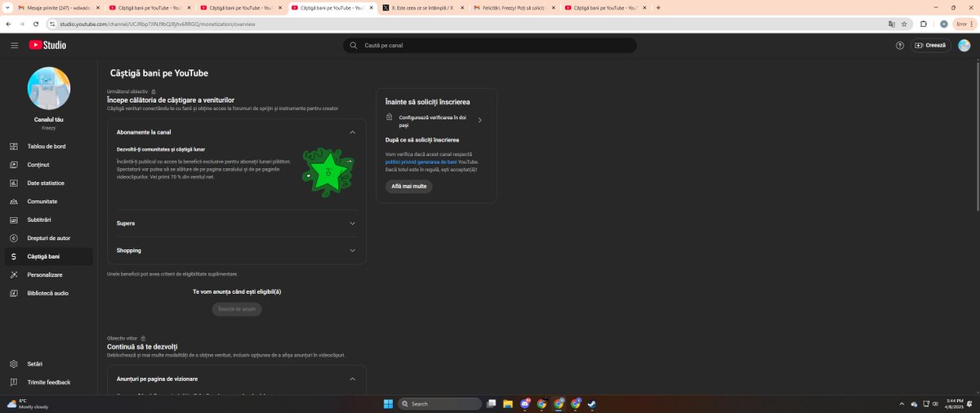Open a new browser tab
The height and width of the screenshot is (413, 980).
(658, 7)
